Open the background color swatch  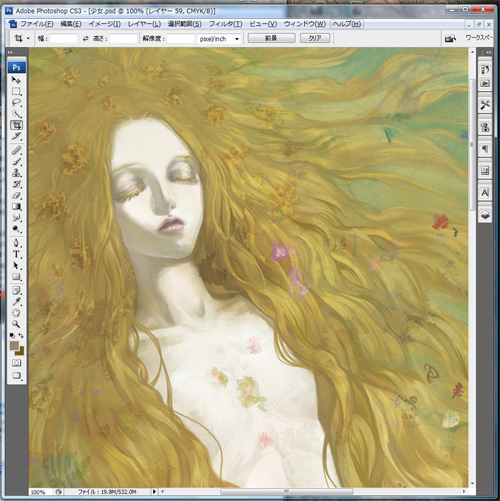(21, 351)
